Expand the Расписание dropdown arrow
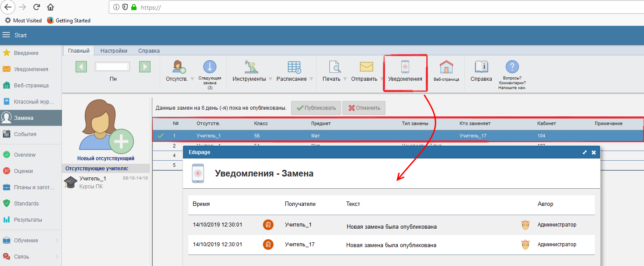This screenshot has width=644, height=266. tap(311, 79)
